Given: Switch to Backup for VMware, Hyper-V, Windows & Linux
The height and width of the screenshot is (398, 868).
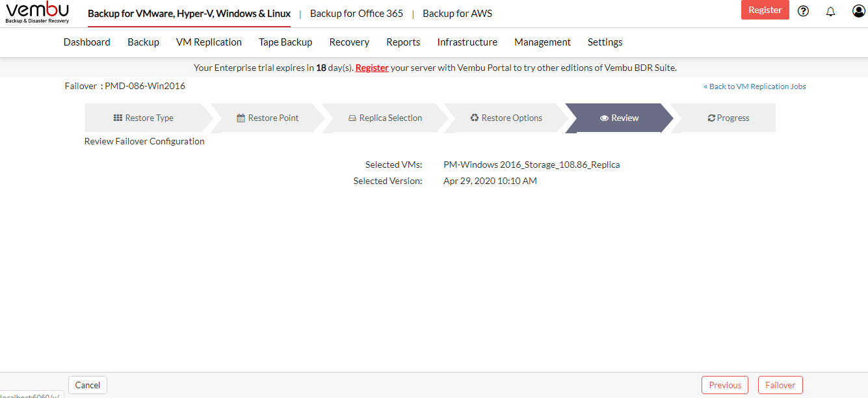Looking at the screenshot, I should point(189,14).
